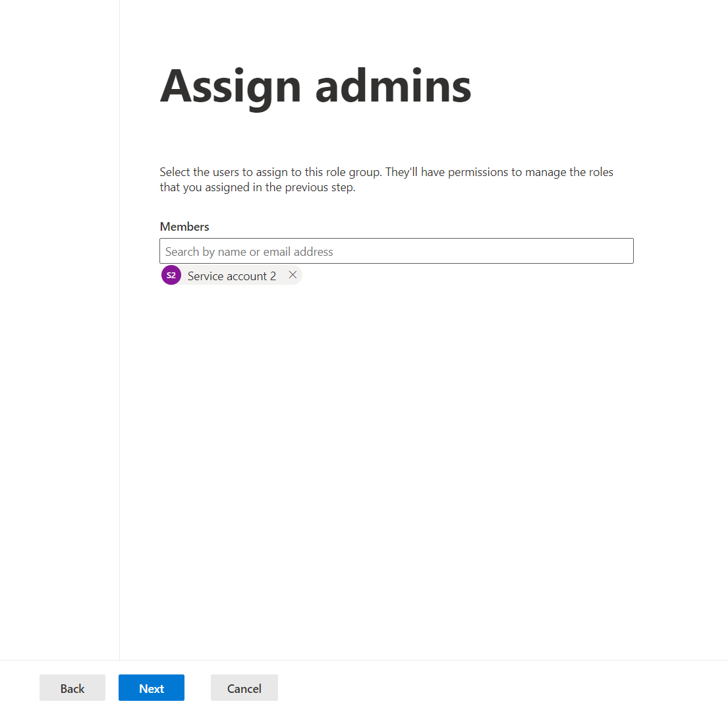Image resolution: width=728 pixels, height=714 pixels.
Task: Click the placeholder text in member search
Action: [x=249, y=252]
